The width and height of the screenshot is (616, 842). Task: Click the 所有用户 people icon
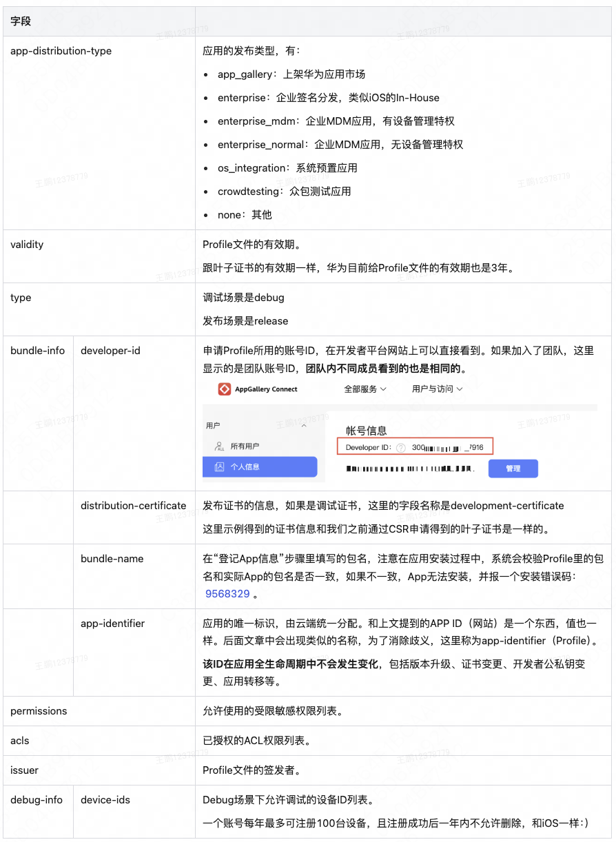coord(219,446)
